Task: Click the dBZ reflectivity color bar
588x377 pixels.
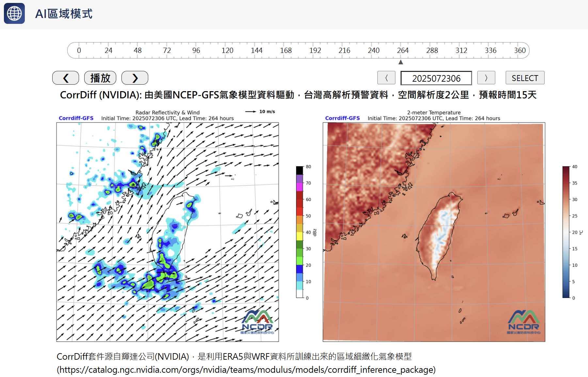Action: 300,232
